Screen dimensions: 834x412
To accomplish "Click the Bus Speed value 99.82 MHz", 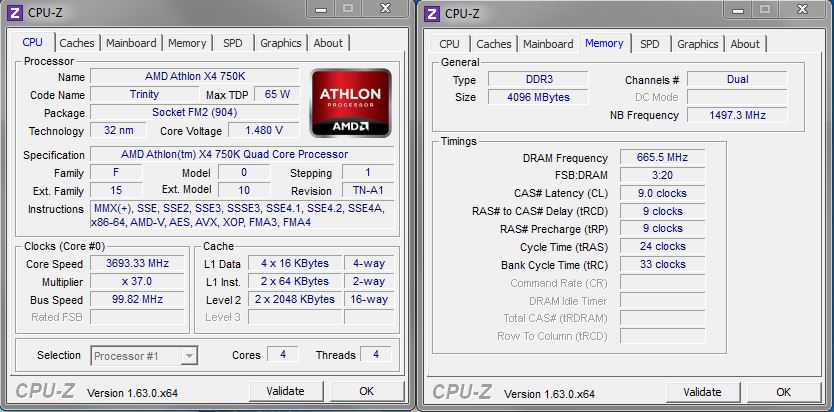I will [x=137, y=299].
